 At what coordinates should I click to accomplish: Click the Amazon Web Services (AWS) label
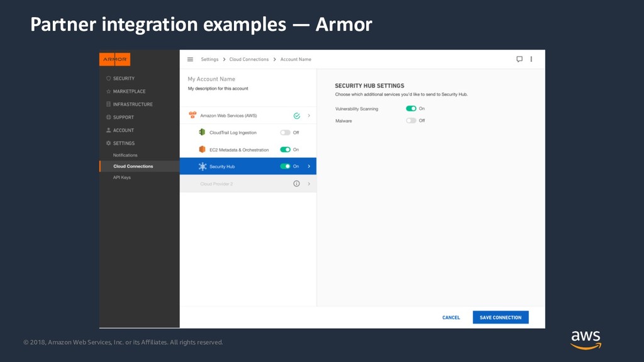(x=228, y=116)
